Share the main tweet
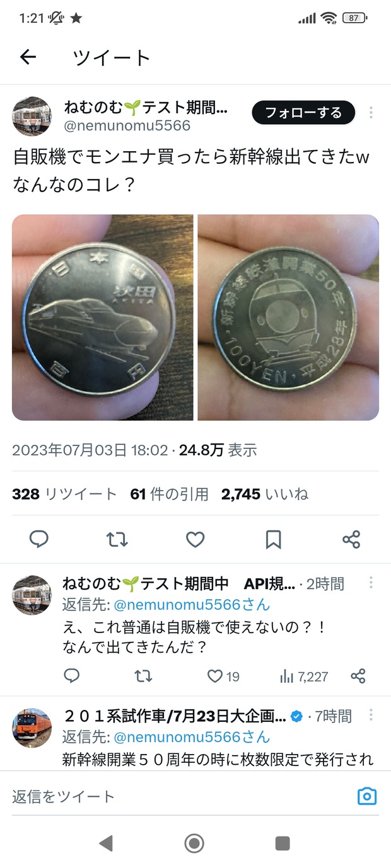 pyautogui.click(x=351, y=539)
